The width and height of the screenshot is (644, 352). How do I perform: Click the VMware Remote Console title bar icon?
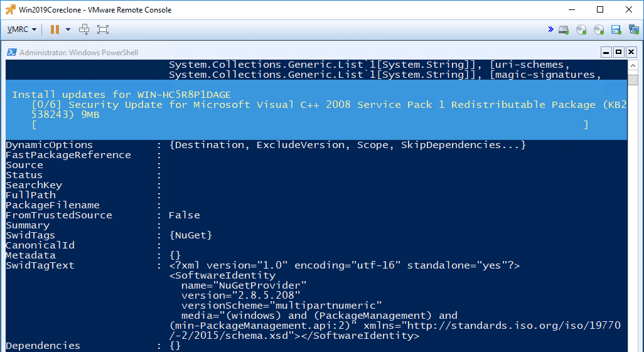pos(11,10)
